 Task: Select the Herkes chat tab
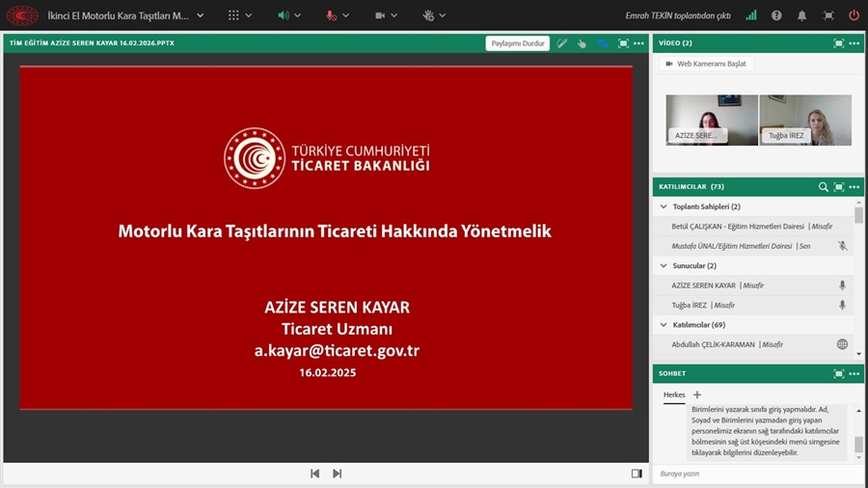point(673,394)
